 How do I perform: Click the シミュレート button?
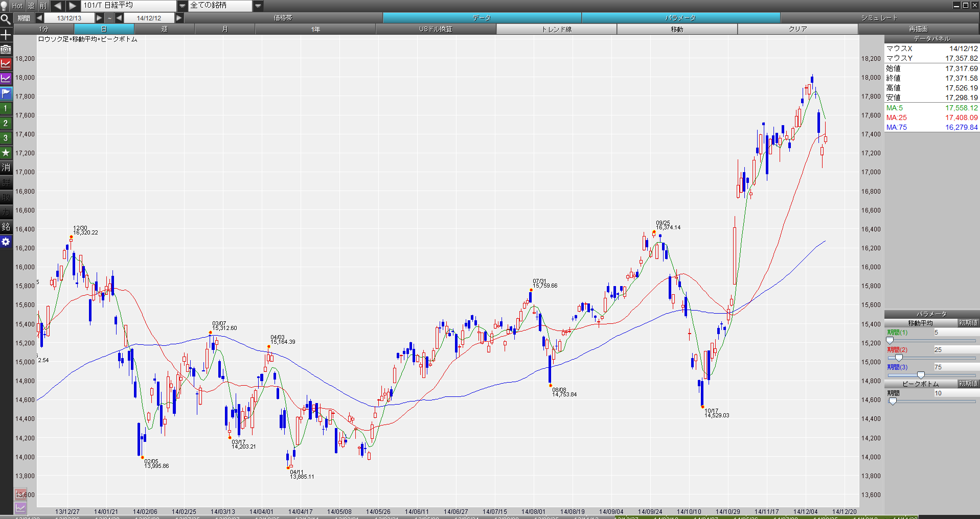click(x=879, y=18)
